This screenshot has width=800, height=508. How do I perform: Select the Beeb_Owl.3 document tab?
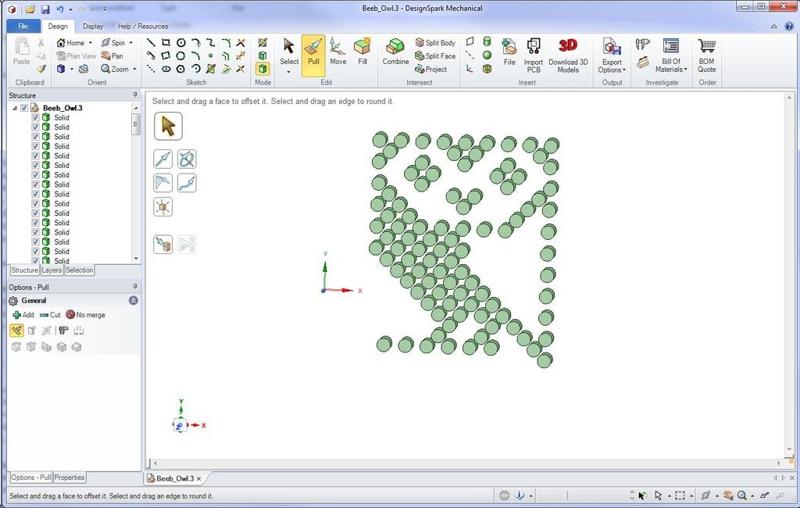(x=174, y=478)
